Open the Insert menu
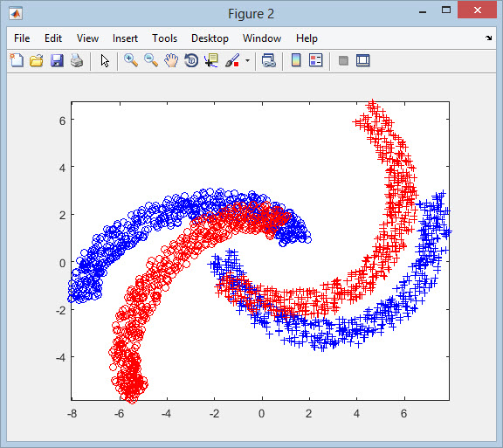503x448 pixels. pos(125,38)
